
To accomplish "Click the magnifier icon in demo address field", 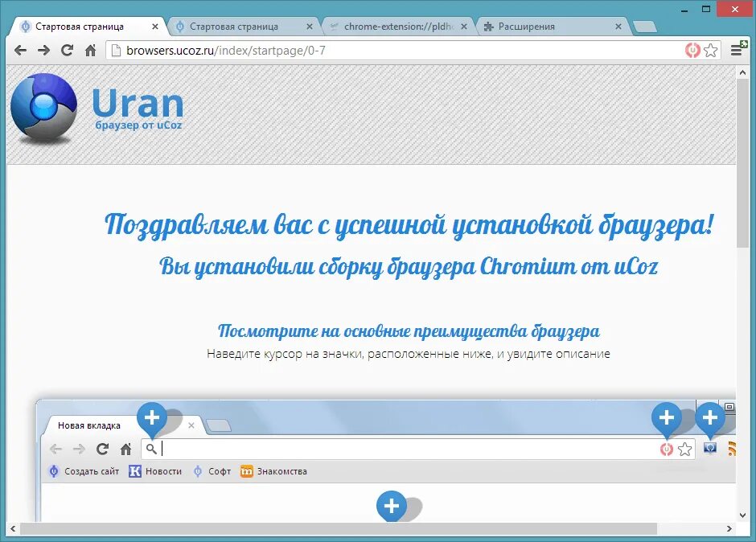I will (x=151, y=449).
